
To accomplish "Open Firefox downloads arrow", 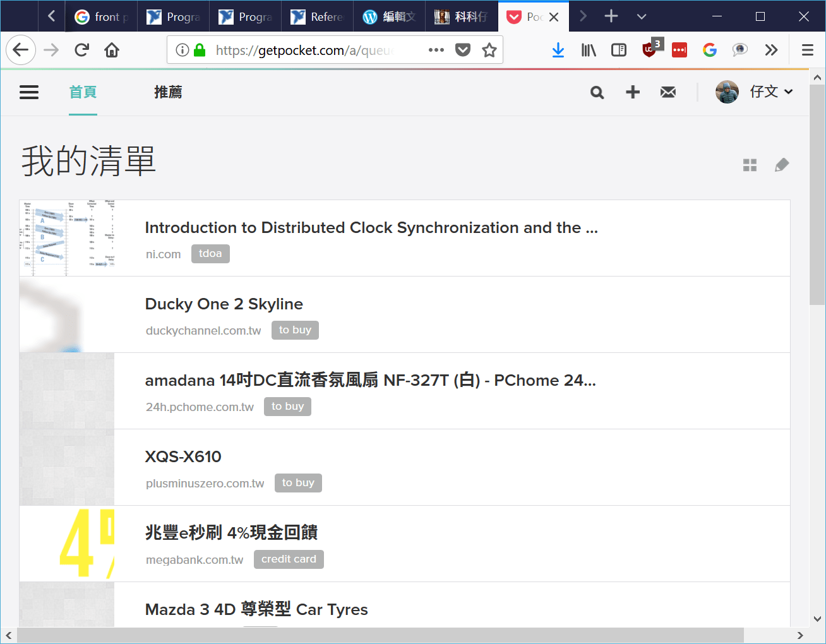I will click(558, 50).
